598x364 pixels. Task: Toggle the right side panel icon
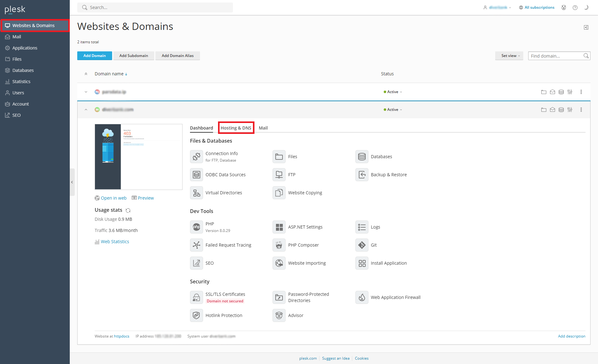click(x=586, y=27)
